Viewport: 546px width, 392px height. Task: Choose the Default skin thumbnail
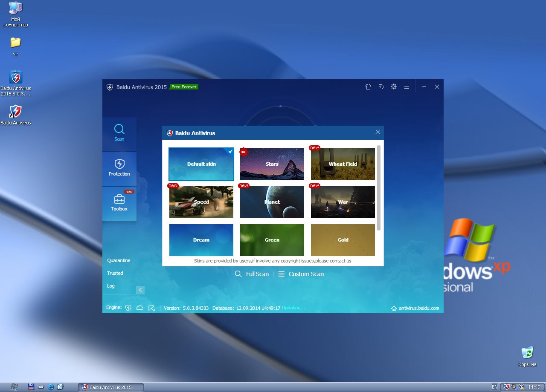pyautogui.click(x=201, y=164)
